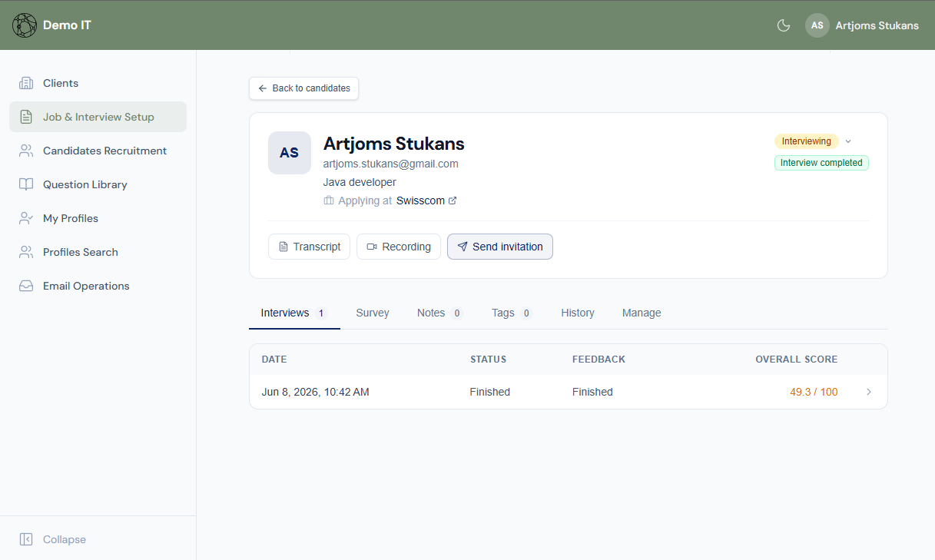This screenshot has height=560, width=935.
Task: Open the AS user avatar in header
Action: coord(817,25)
